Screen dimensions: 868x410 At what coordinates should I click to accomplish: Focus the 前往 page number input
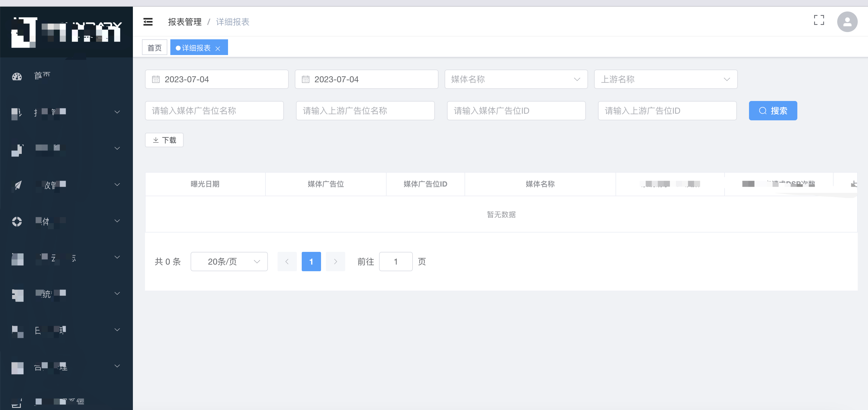pyautogui.click(x=396, y=262)
